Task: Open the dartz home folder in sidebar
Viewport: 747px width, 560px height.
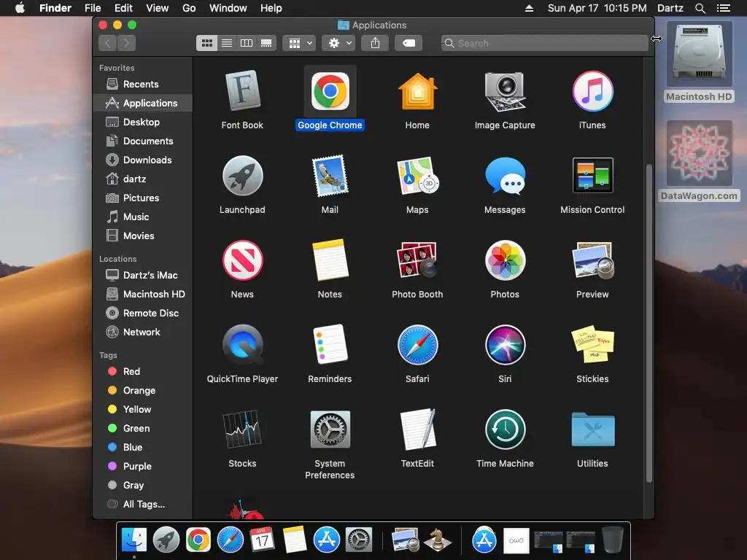Action: click(143, 179)
